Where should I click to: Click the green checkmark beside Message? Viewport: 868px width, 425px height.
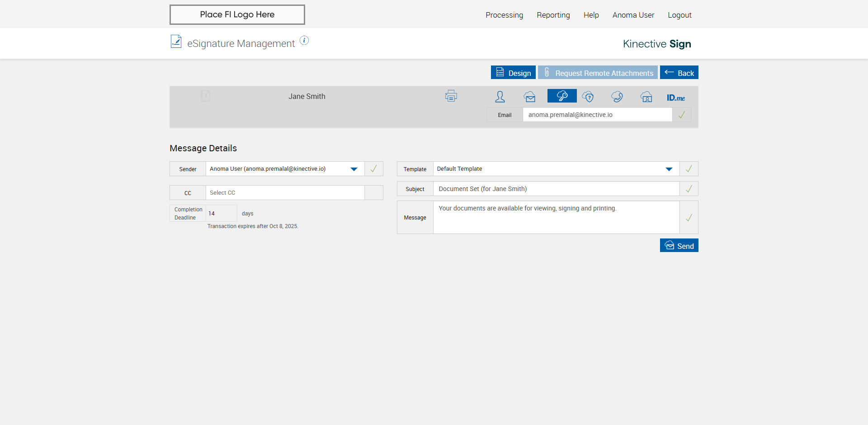point(689,218)
